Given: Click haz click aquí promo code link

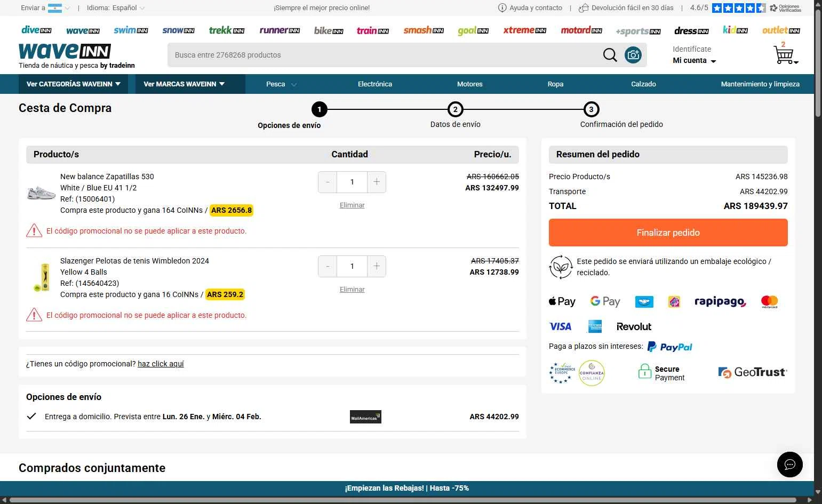Looking at the screenshot, I should click(x=161, y=364).
